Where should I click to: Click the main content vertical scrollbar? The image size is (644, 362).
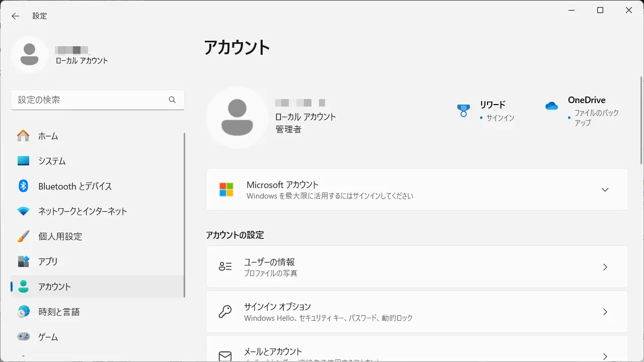pos(641,120)
